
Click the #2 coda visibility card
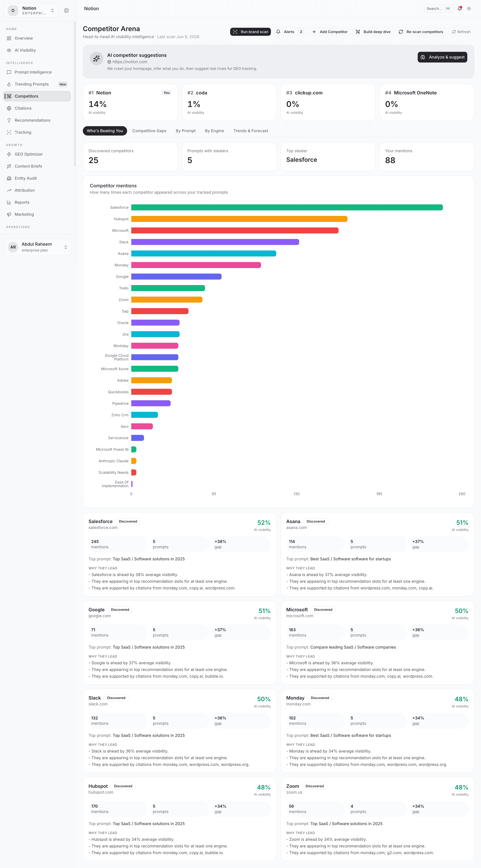229,102
